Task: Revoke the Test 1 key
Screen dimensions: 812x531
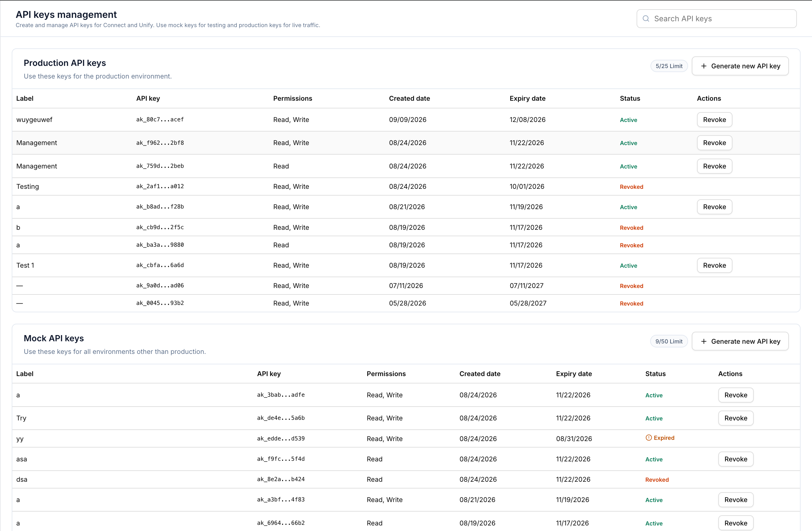Action: [x=714, y=265]
